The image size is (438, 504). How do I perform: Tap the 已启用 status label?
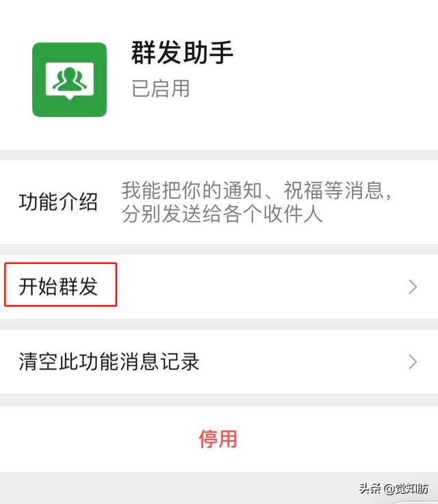[160, 88]
